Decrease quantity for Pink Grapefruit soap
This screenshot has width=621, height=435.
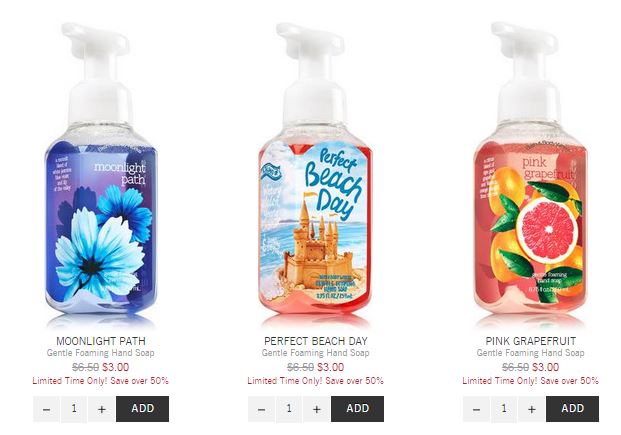click(476, 409)
